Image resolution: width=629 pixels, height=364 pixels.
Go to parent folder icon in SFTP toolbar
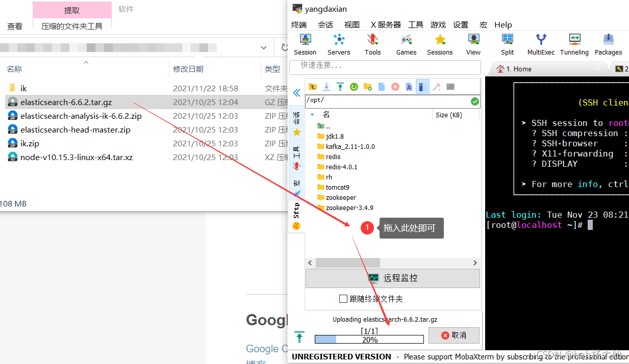tap(313, 87)
